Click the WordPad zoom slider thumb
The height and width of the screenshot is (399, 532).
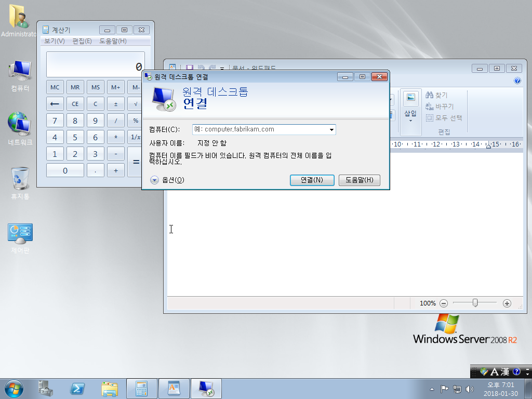tap(475, 303)
